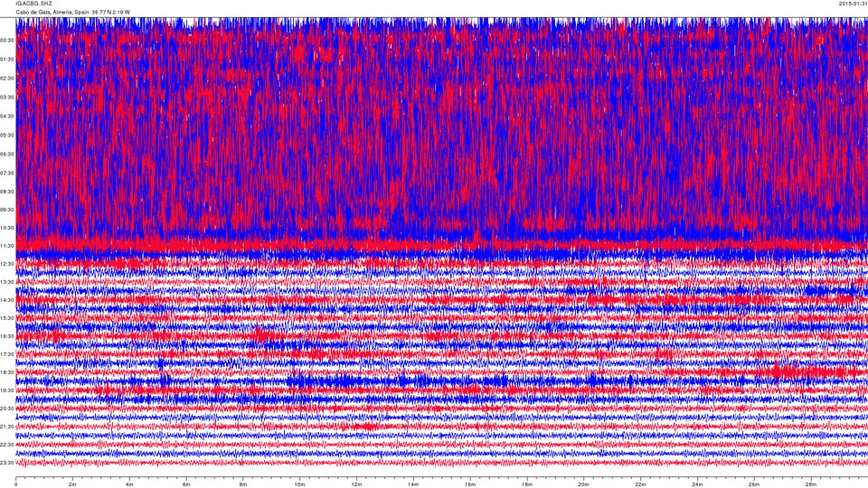The height and width of the screenshot is (488, 868).
Task: Click the '28m' minute axis label
Action: [x=810, y=484]
